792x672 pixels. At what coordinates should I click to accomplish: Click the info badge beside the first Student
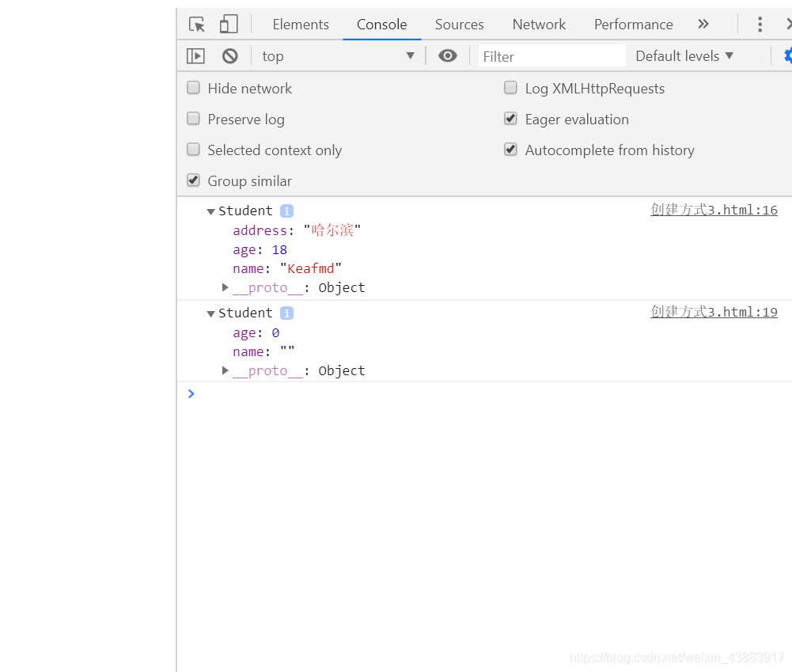pos(287,211)
